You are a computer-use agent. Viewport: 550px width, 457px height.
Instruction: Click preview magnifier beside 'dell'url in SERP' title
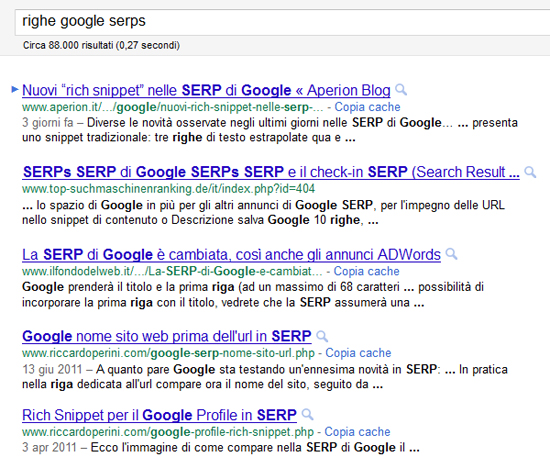(322, 336)
